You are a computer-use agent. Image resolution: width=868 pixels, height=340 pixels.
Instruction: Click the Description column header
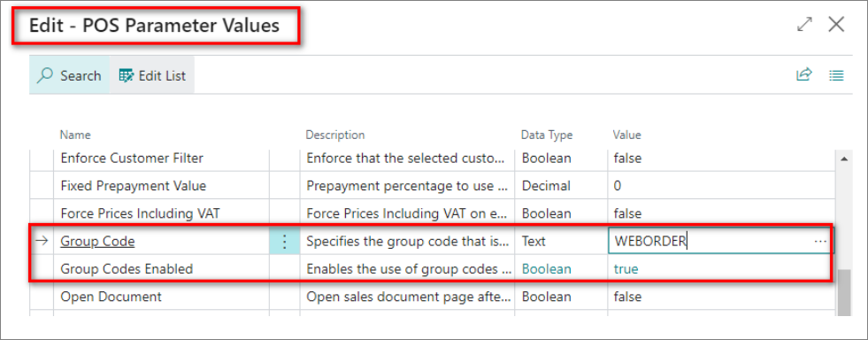(335, 135)
